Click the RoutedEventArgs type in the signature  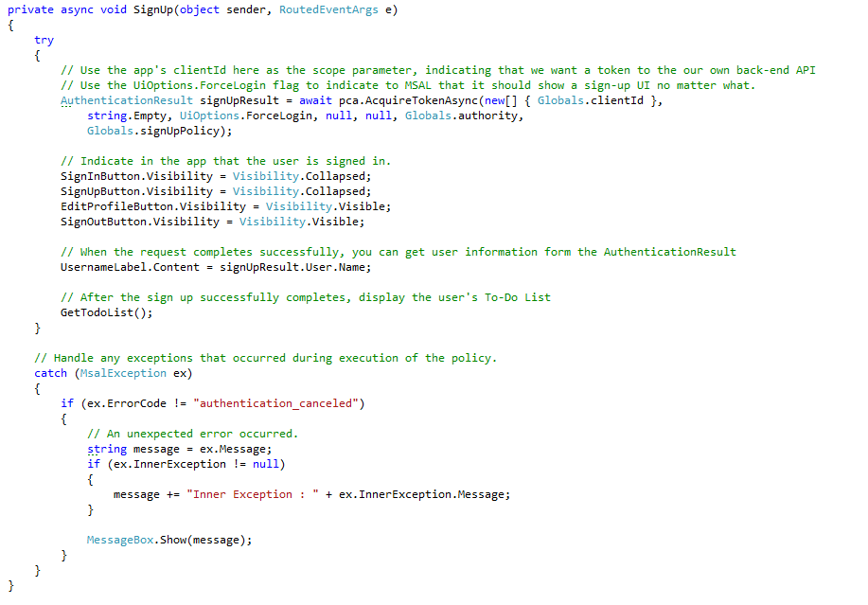coord(328,10)
